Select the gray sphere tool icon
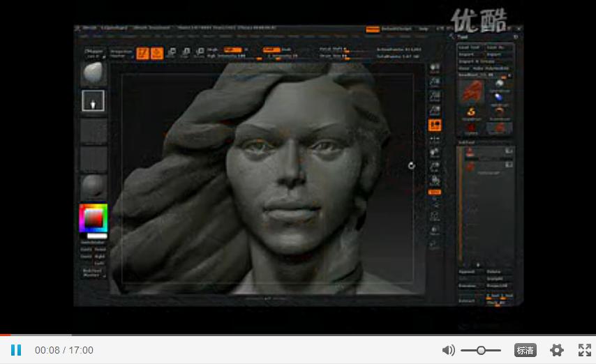Image resolution: width=596 pixels, height=364 pixels. 500,84
